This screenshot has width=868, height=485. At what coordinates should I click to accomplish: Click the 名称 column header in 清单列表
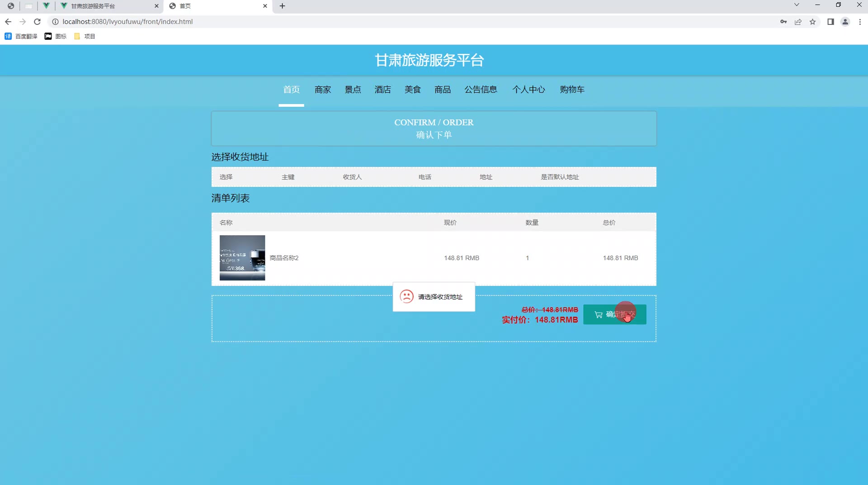coord(226,223)
